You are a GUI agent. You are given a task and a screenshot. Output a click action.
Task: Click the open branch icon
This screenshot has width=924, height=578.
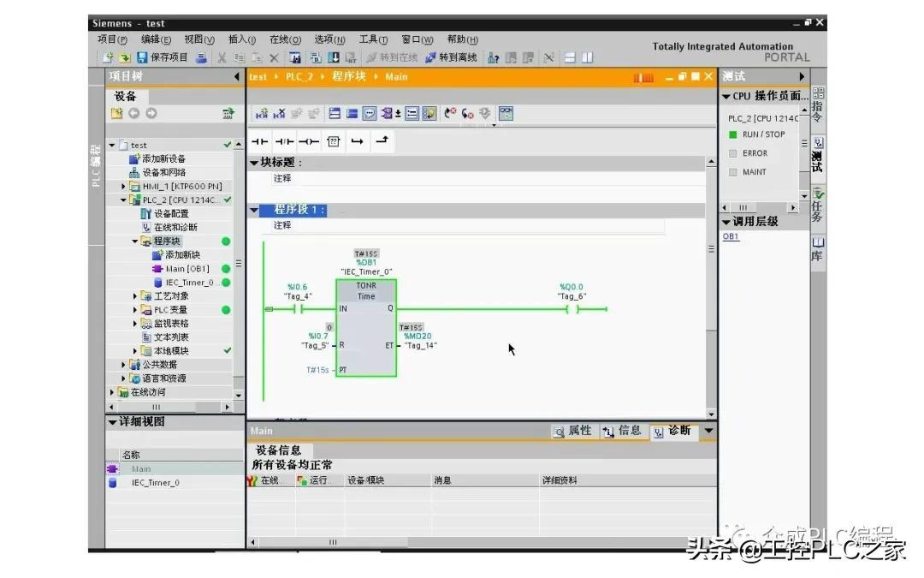pyautogui.click(x=358, y=141)
